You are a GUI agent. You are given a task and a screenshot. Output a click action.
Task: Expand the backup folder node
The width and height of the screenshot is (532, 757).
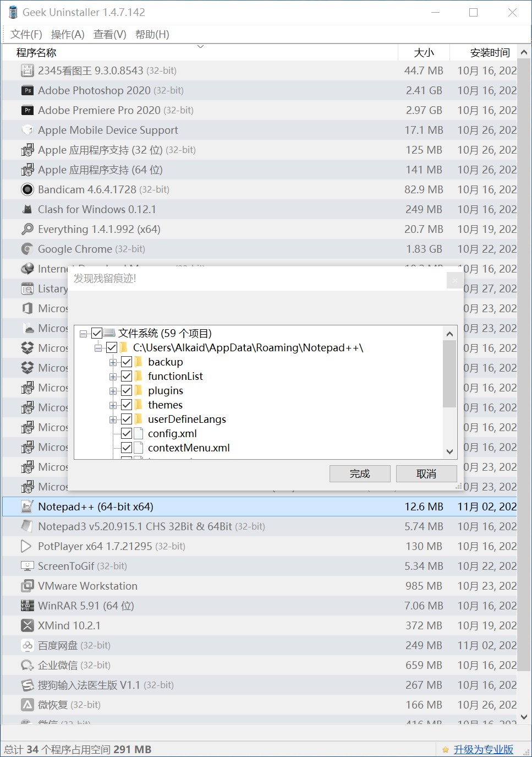click(113, 362)
